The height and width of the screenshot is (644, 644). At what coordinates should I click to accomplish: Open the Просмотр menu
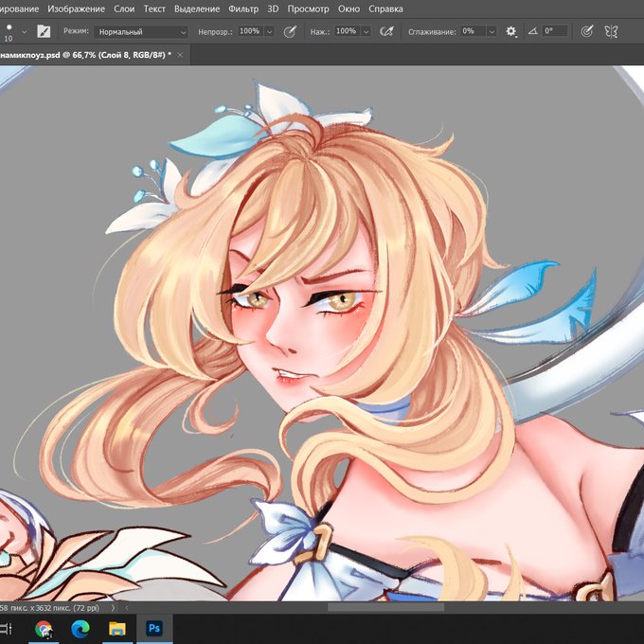coord(308,9)
